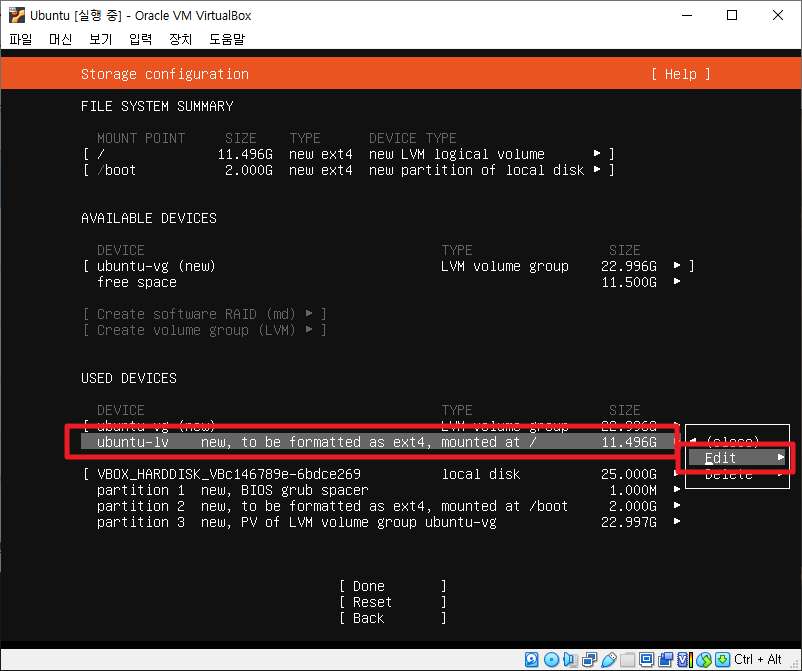Viewport: 802px width, 671px height.
Task: Expand arrow beside free space 11.500G
Action: pyautogui.click(x=677, y=281)
